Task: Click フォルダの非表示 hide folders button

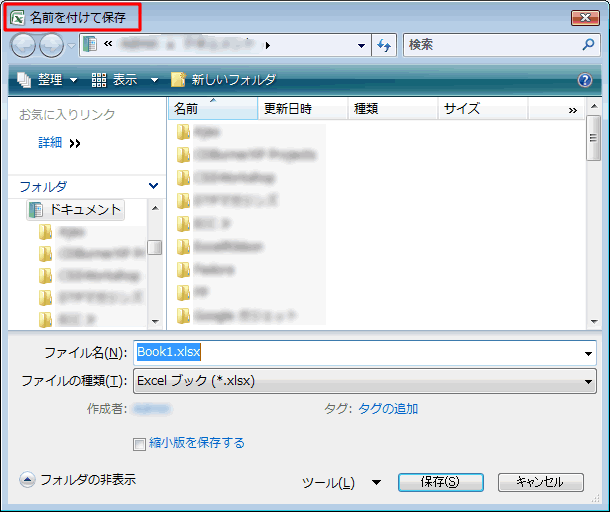Action: click(77, 480)
